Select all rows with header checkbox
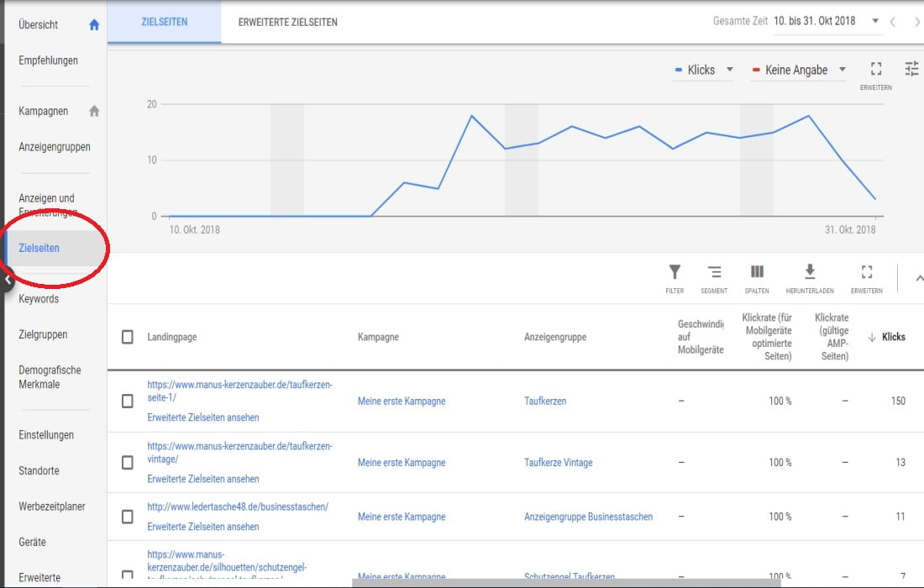The height and width of the screenshot is (588, 924). tap(128, 337)
